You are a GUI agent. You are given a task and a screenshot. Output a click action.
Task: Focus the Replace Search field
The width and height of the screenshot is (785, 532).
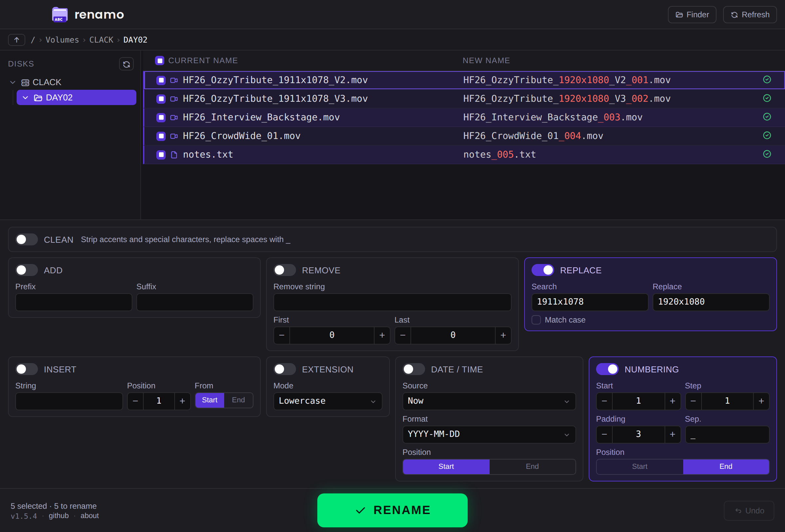[x=590, y=302]
